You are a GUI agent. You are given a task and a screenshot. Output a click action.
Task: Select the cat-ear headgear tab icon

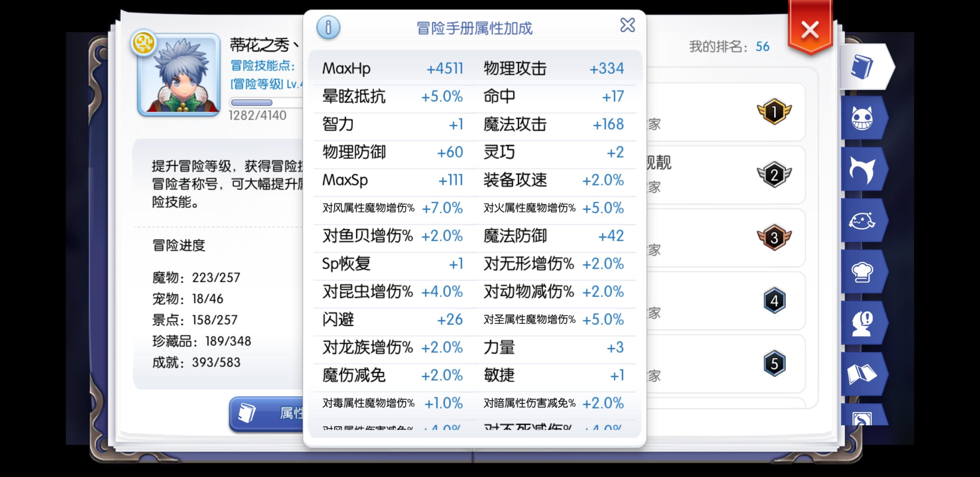click(x=862, y=170)
